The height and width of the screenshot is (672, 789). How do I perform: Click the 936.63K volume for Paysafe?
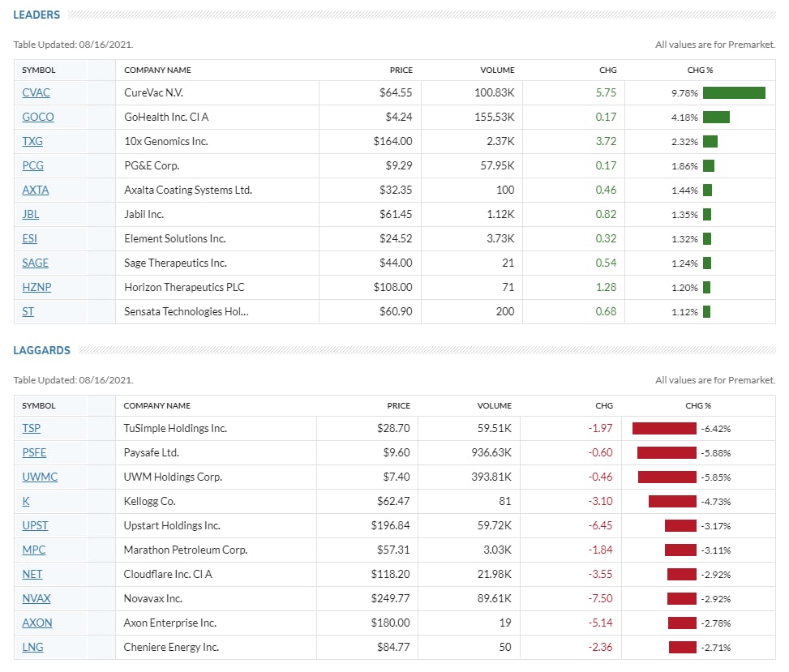point(491,452)
